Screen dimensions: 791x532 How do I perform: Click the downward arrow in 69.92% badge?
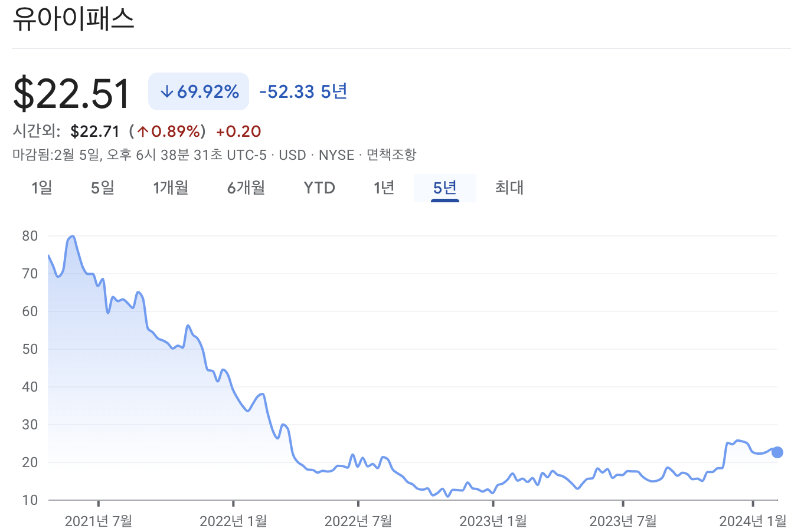click(167, 91)
